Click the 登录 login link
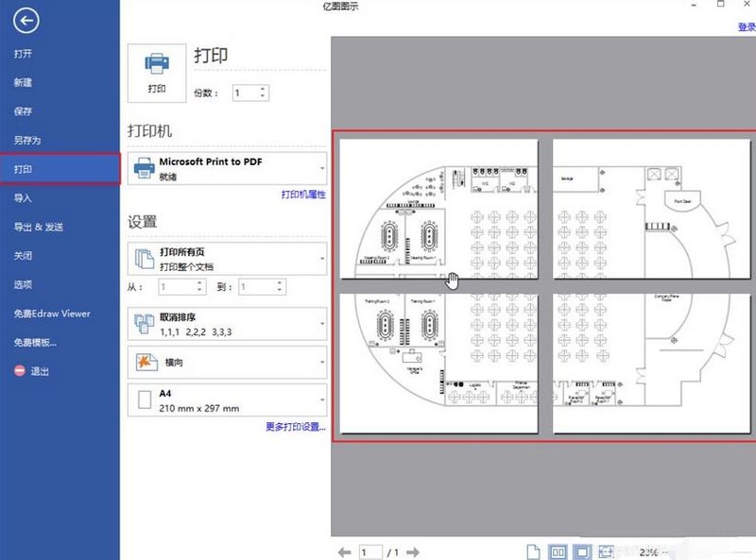The height and width of the screenshot is (560, 756). [x=747, y=26]
